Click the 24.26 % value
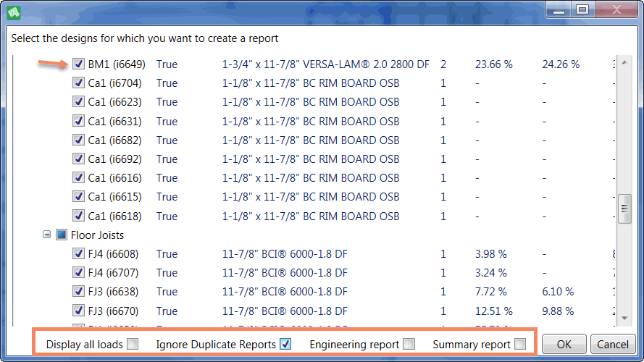The height and width of the screenshot is (362, 644). coord(561,64)
